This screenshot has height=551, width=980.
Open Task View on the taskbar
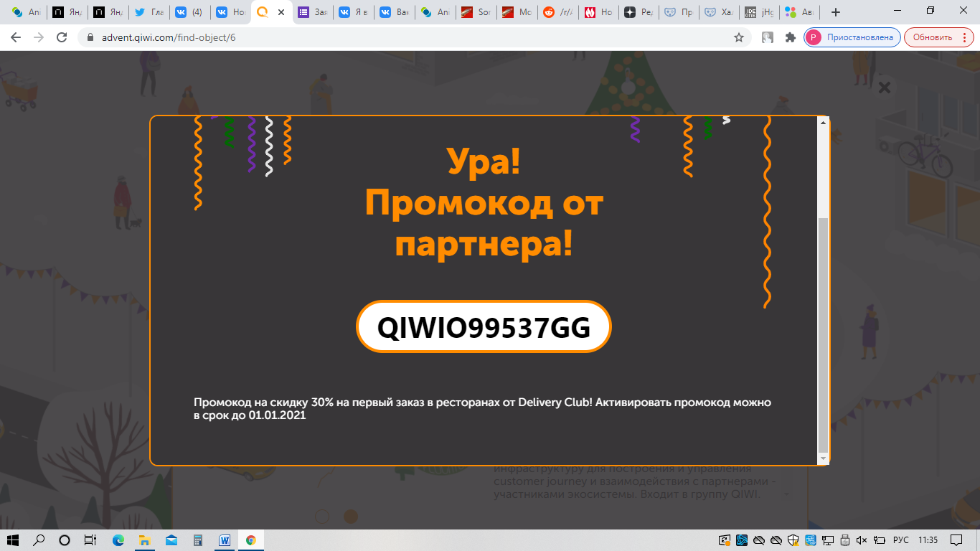90,540
